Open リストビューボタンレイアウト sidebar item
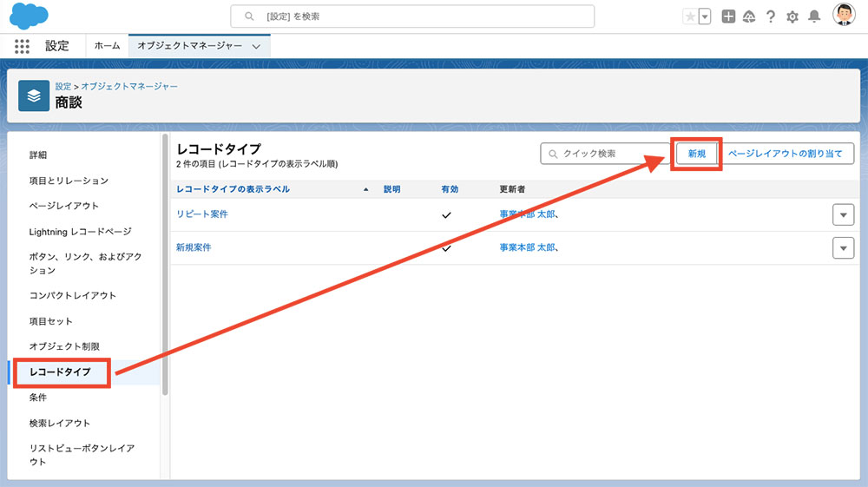 [x=82, y=455]
